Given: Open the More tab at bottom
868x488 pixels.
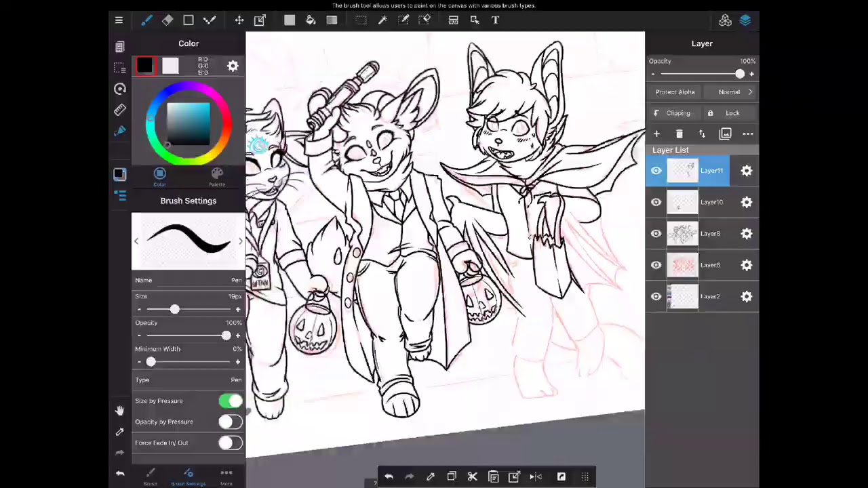Looking at the screenshot, I should (226, 476).
